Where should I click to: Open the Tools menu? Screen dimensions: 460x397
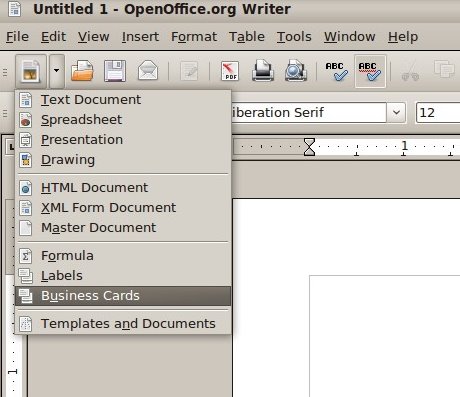pos(294,36)
